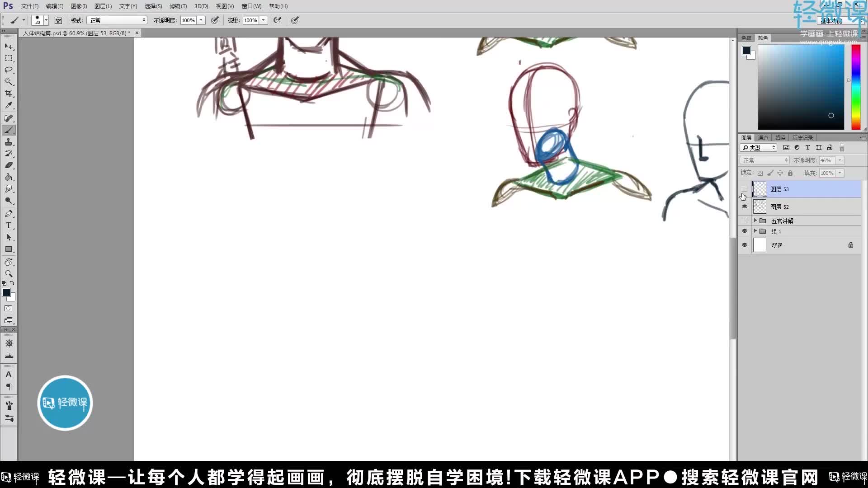Select the Lasso tool
868x488 pixels.
(9, 70)
